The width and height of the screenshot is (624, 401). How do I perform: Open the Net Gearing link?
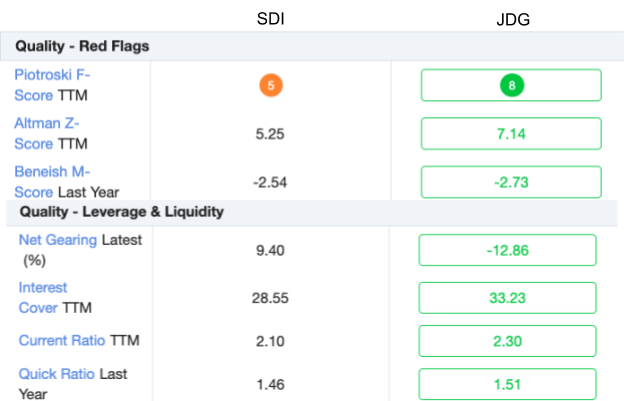(58, 240)
